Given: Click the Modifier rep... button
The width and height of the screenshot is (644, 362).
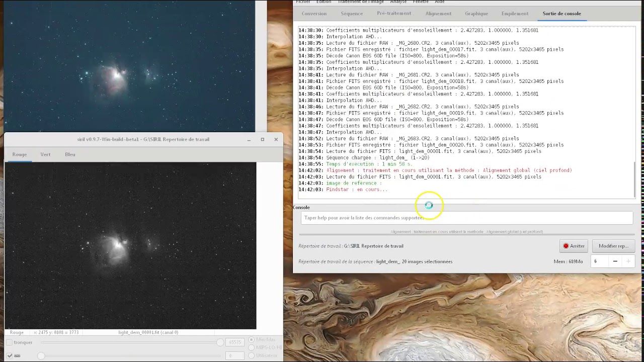Looking at the screenshot, I should (613, 246).
